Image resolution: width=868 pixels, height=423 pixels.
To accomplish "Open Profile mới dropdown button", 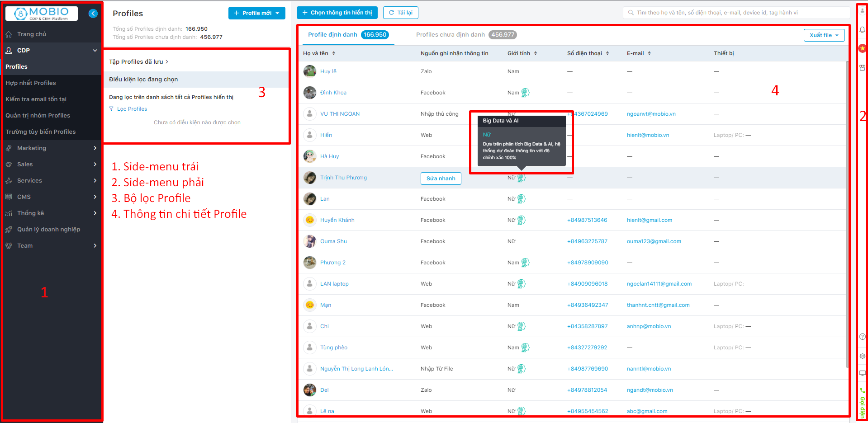I will click(x=257, y=13).
